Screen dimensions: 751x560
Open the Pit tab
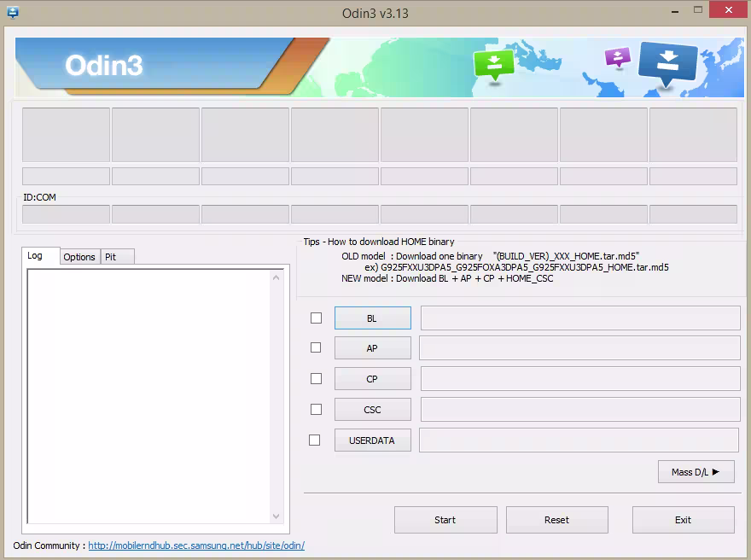(x=111, y=257)
